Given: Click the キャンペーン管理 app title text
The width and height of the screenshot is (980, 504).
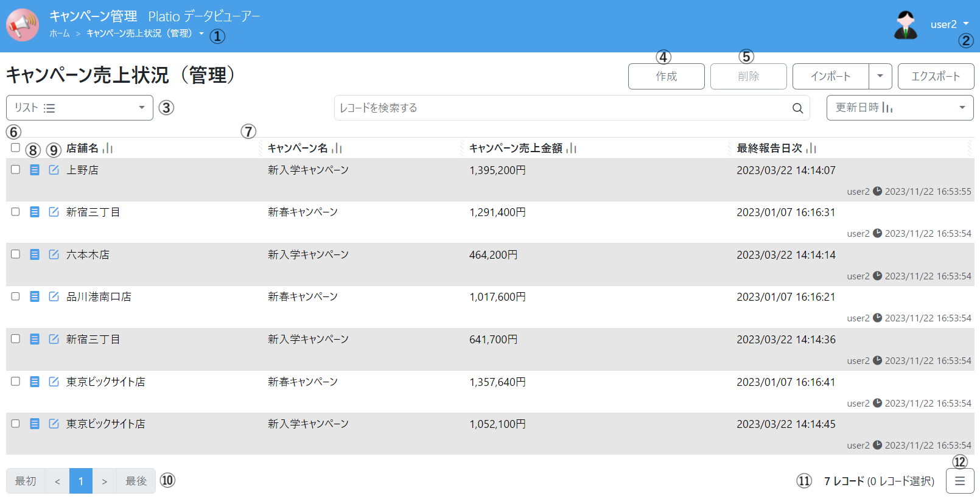Looking at the screenshot, I should (x=93, y=16).
